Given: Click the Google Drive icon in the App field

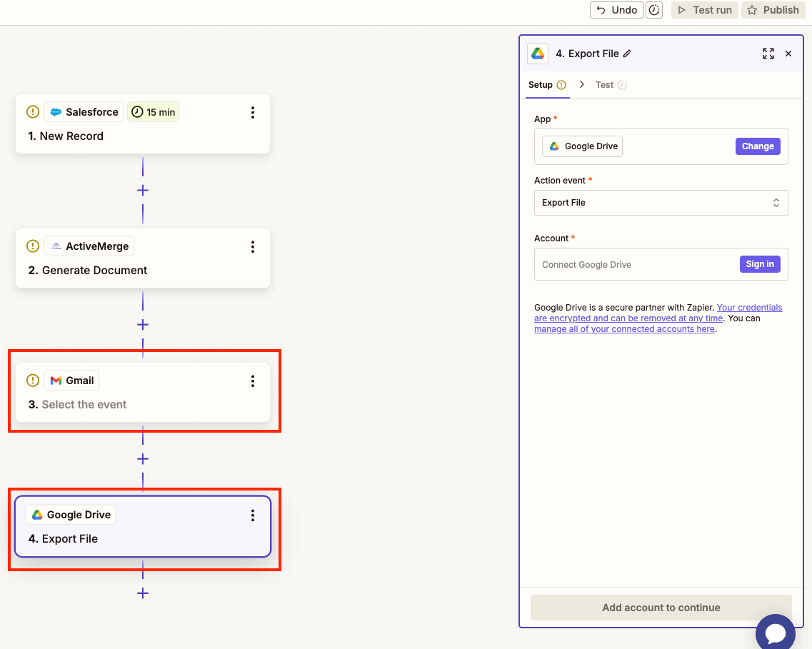Looking at the screenshot, I should point(556,146).
